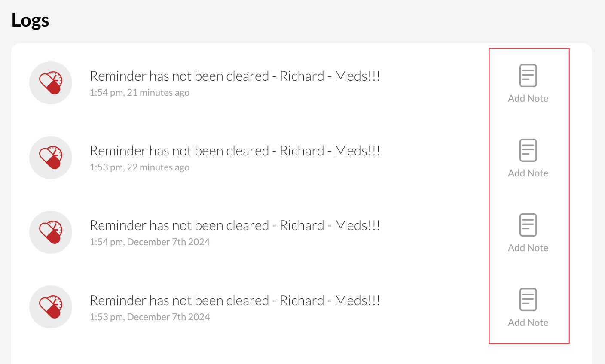Screen dimensions: 605x364
Task: Open reminder title logged 1:53 pm December 7th
Action: (235, 300)
